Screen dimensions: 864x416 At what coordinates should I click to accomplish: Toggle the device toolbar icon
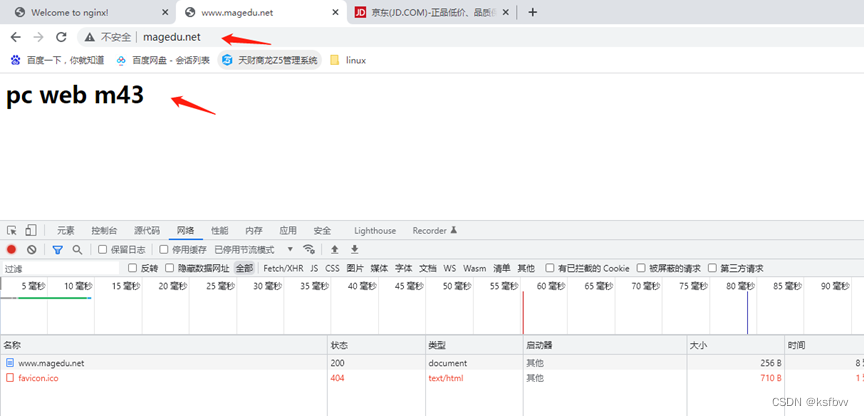(x=31, y=230)
